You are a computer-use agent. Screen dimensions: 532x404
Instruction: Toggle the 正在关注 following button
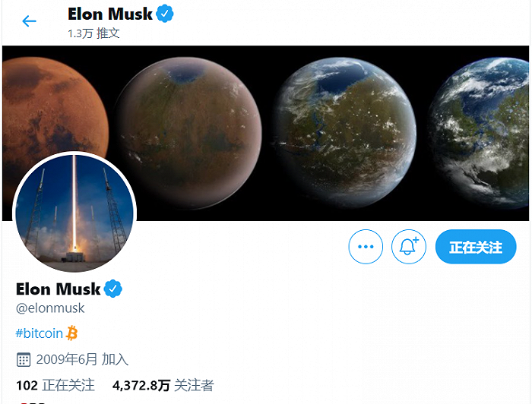pos(476,247)
